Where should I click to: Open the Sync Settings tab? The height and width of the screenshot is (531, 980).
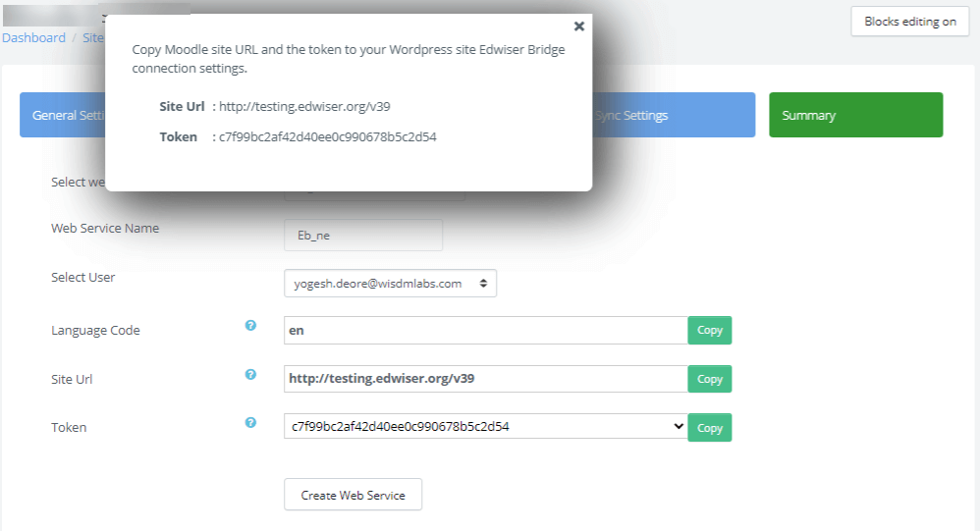[672, 115]
